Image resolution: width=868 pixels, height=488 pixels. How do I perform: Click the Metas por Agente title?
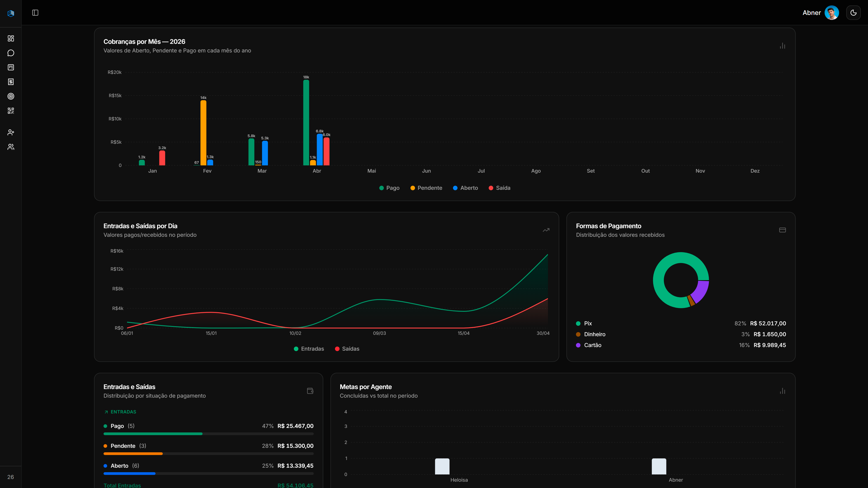click(x=366, y=387)
